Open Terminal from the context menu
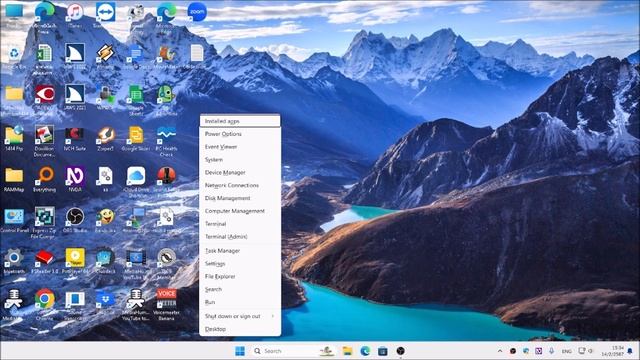Image resolution: width=640 pixels, height=360 pixels. (x=240, y=224)
